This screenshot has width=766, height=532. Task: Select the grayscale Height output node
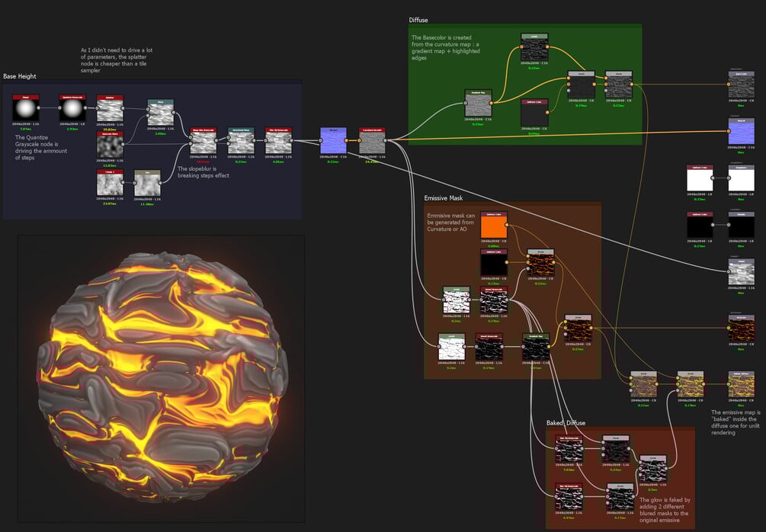[741, 272]
